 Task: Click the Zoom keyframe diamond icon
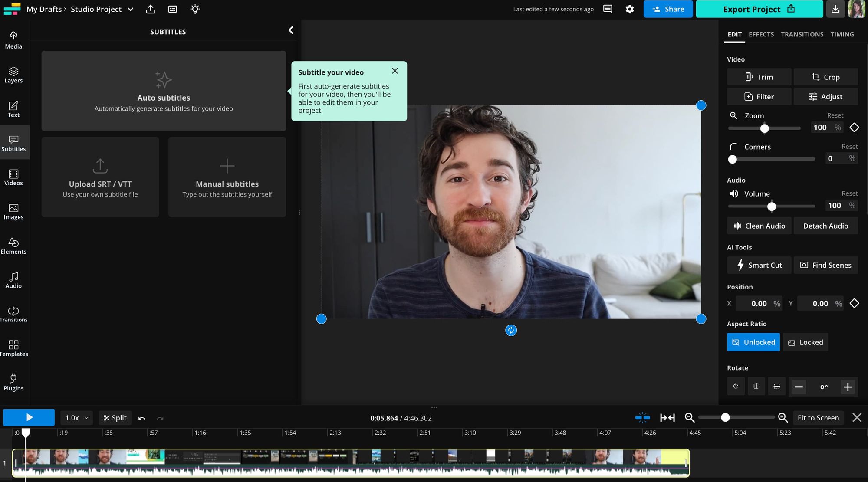(x=854, y=128)
